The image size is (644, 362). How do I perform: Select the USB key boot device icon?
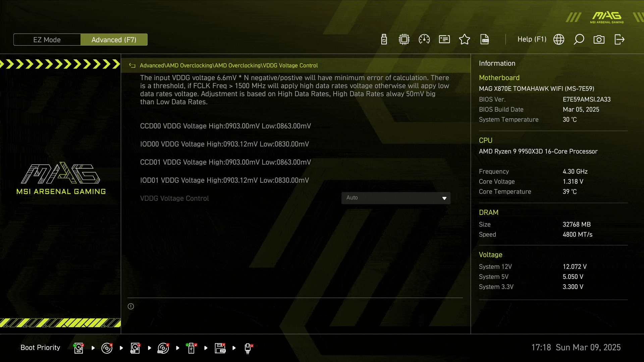point(192,348)
